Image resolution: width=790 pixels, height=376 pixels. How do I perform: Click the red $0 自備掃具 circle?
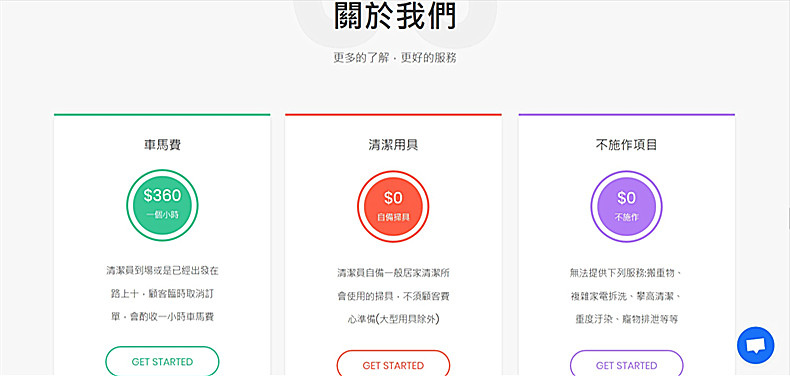393,207
